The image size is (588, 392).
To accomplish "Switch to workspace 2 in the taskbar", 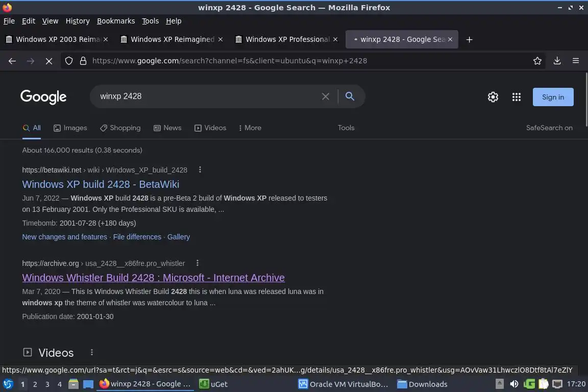I will [x=35, y=384].
